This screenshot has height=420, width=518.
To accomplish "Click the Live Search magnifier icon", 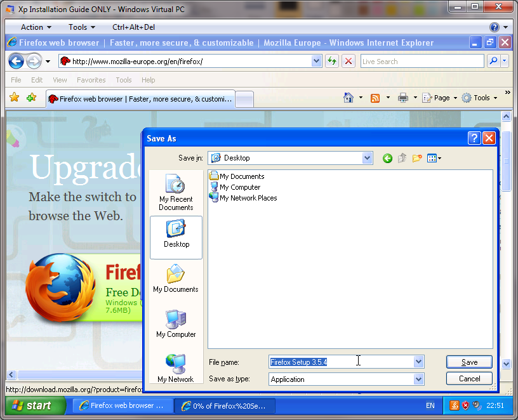I will [x=493, y=61].
